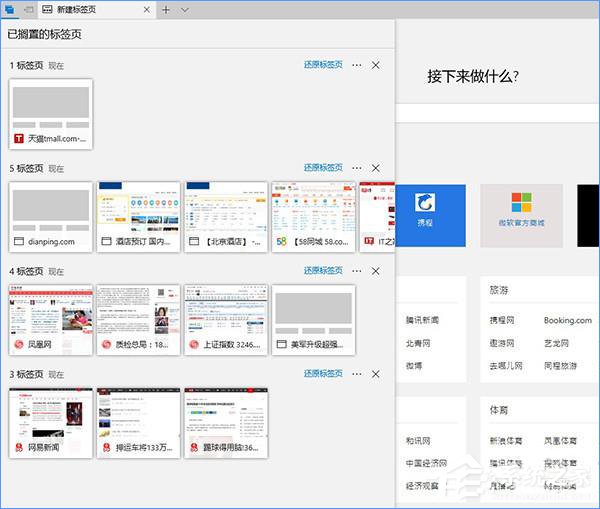Open the 凤凰网 tab thumbnail
The image size is (600, 509).
pos(51,319)
